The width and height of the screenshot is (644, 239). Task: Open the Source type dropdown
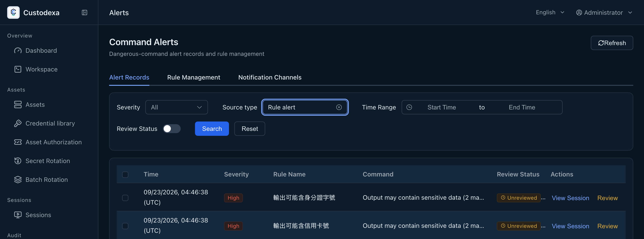pos(305,107)
